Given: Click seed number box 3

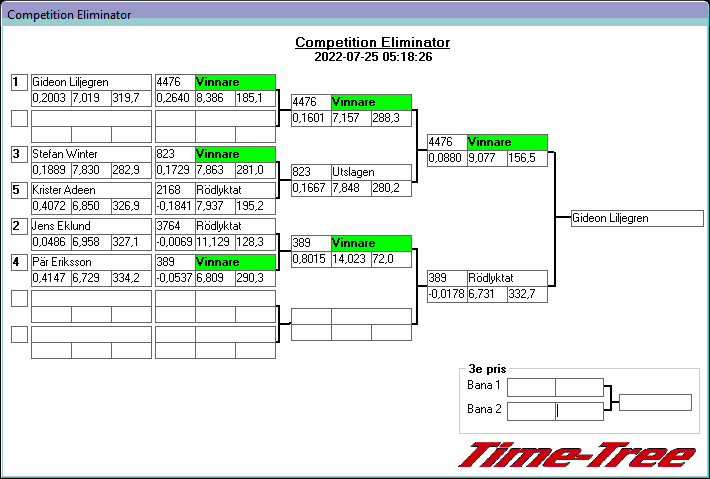Looking at the screenshot, I should pyautogui.click(x=19, y=154).
